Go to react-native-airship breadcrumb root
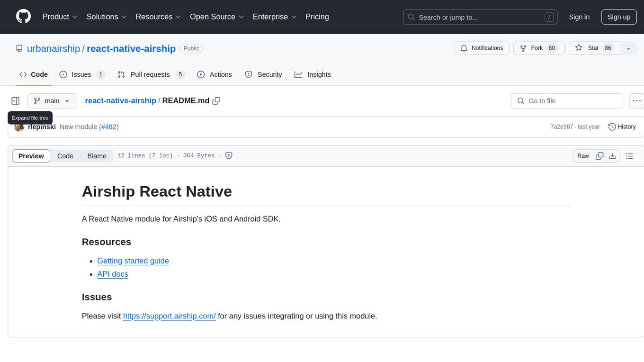644x362 pixels. 120,101
